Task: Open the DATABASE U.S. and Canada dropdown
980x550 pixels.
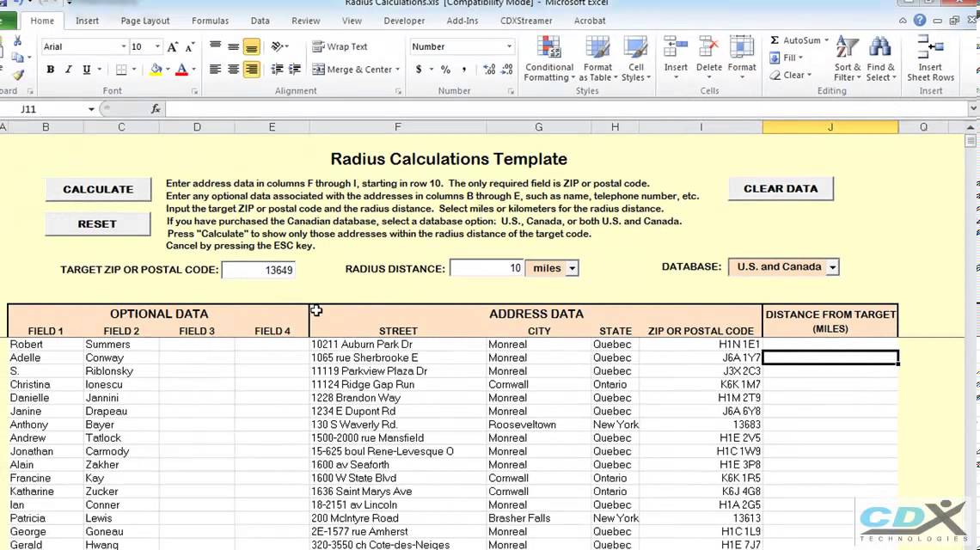Action: point(832,267)
